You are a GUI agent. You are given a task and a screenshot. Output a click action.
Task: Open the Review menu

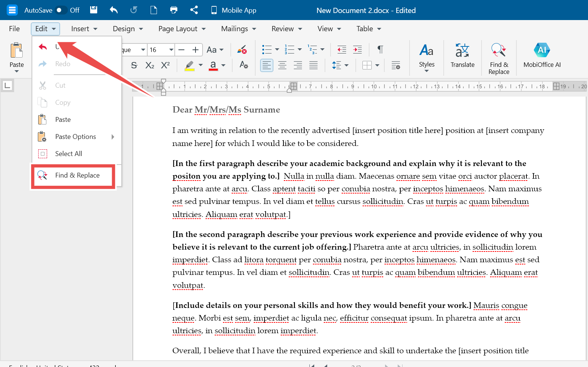tap(287, 29)
